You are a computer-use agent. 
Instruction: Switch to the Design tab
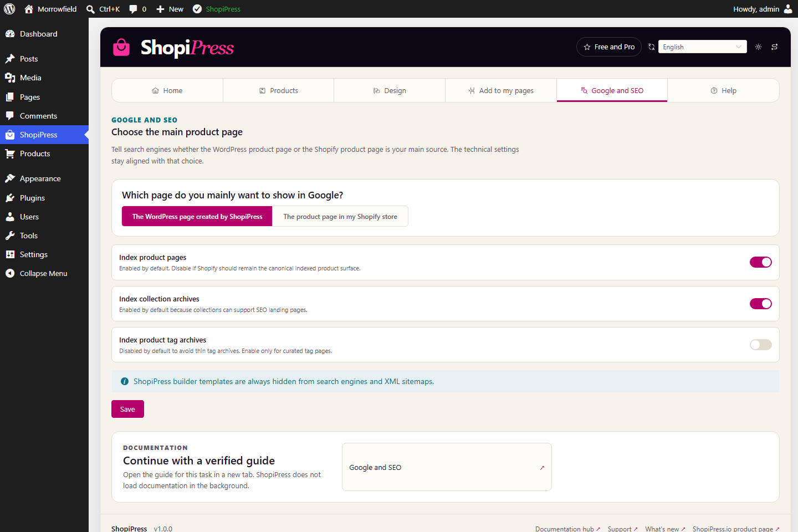[390, 90]
